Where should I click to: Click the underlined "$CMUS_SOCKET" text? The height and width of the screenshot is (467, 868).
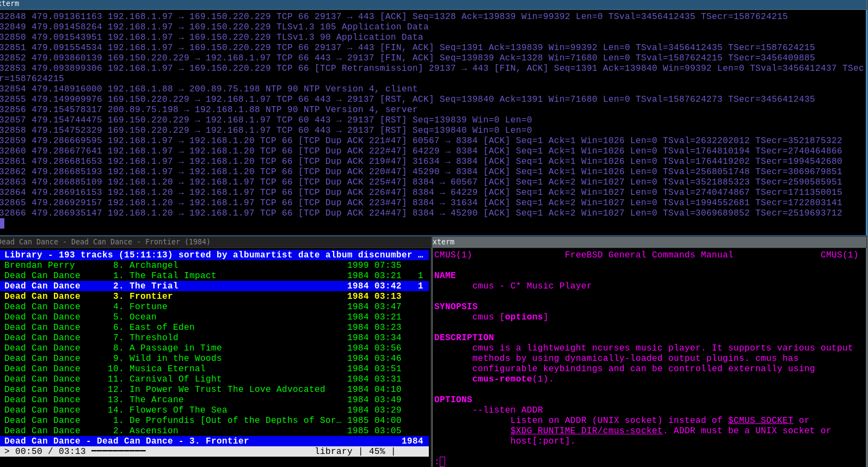(x=761, y=420)
